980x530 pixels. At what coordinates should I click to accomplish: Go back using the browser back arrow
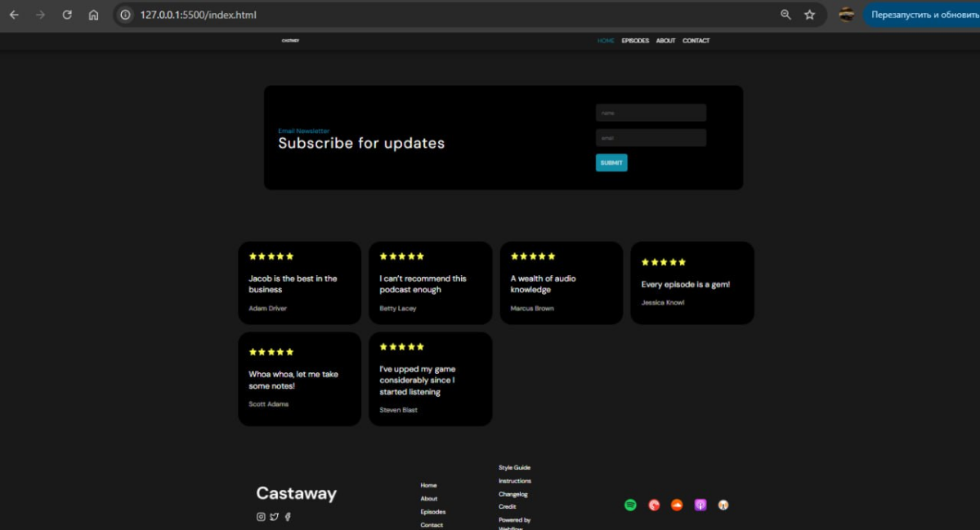pos(14,15)
